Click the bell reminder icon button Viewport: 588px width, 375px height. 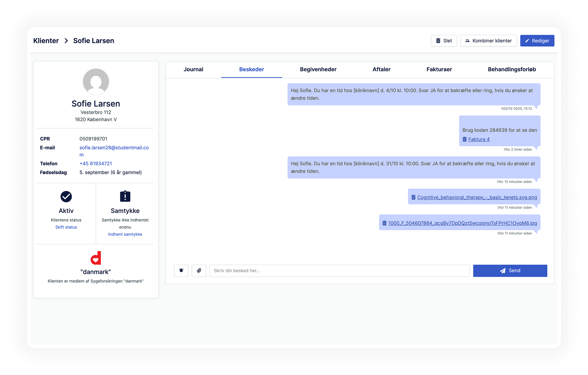(x=181, y=271)
